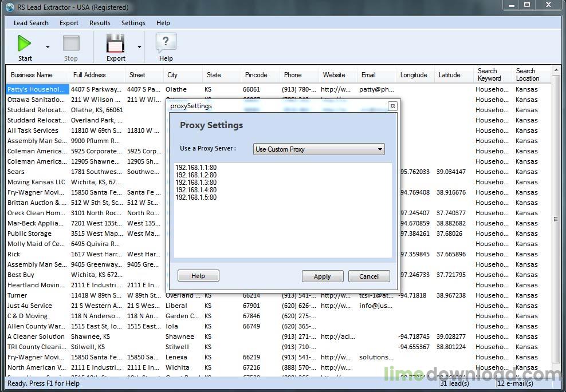Click inside the proxy list text area
Image resolution: width=566 pixels, height=392 pixels.
282,229
